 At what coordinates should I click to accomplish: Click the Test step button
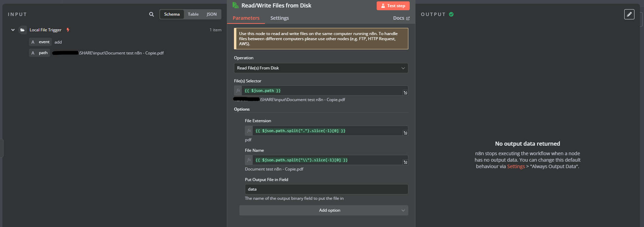click(x=393, y=6)
